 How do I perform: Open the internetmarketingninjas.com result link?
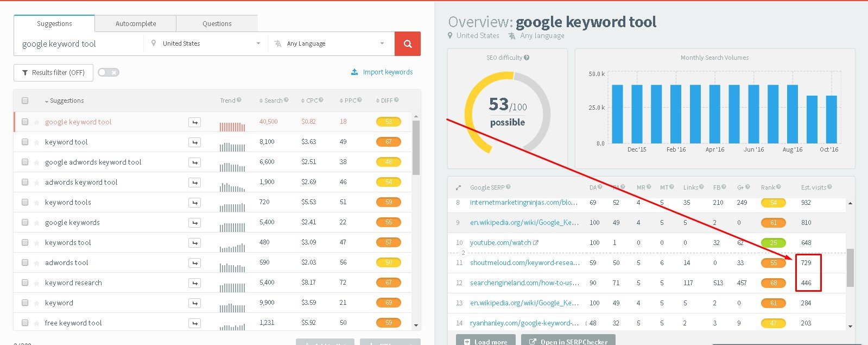(524, 203)
